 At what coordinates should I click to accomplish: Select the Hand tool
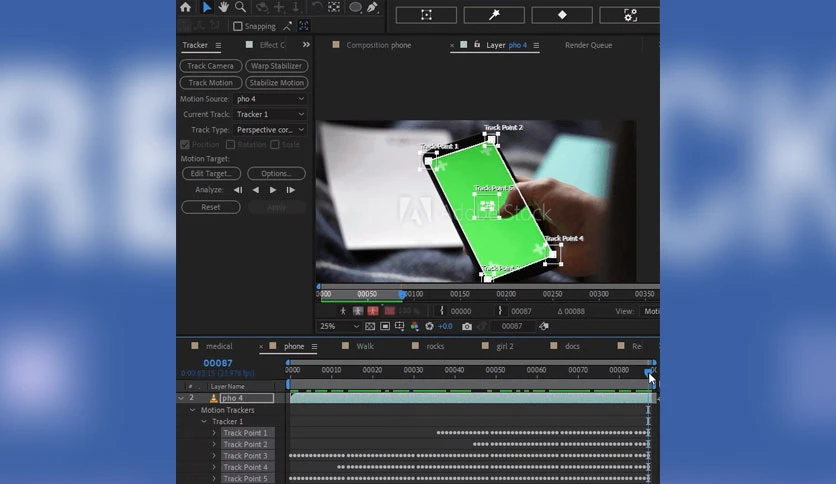[x=223, y=7]
